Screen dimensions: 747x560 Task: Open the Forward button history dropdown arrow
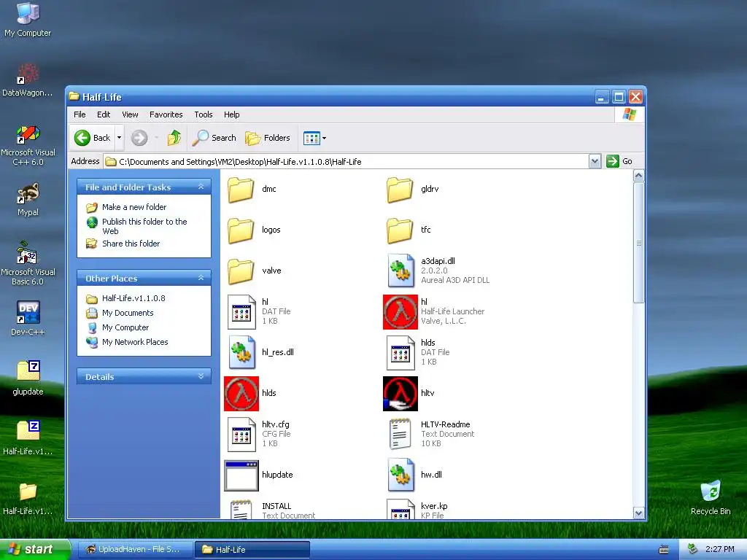pyautogui.click(x=156, y=138)
